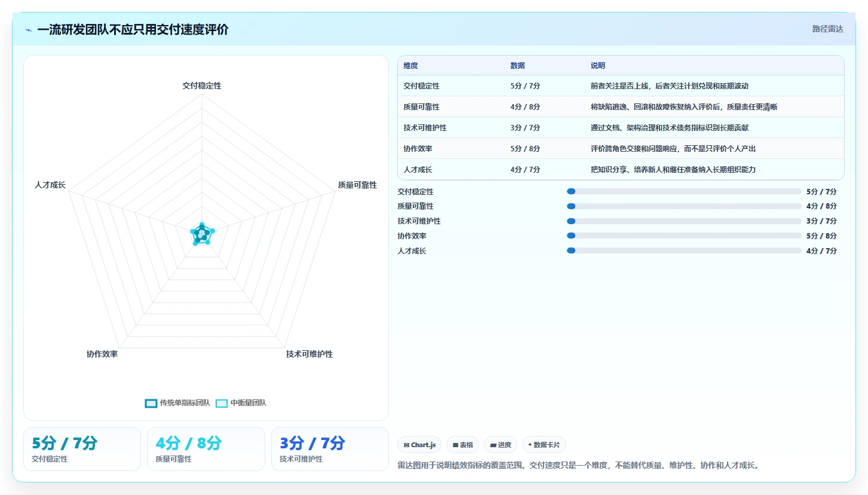Click the footer note starting 雷达图用于说明
This screenshot has height=495, width=868.
[x=578, y=465]
